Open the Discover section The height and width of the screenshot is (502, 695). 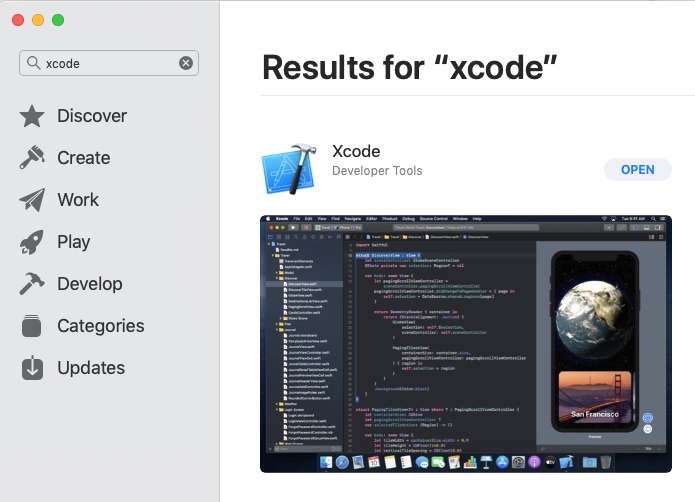92,116
